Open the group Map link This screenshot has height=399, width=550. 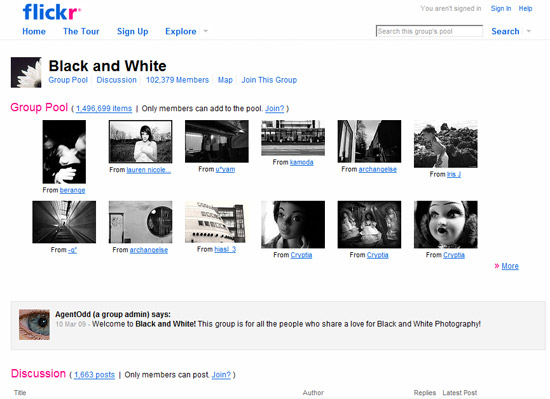tap(225, 80)
